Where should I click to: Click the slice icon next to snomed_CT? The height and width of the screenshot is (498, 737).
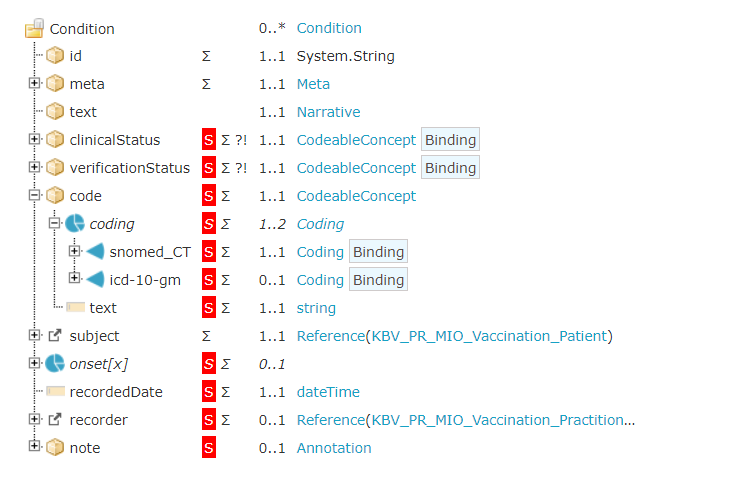pos(95,252)
